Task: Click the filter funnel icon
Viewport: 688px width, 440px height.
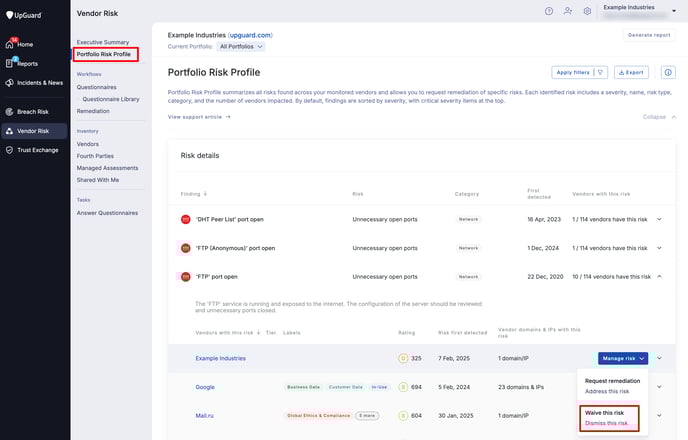Action: [x=600, y=72]
